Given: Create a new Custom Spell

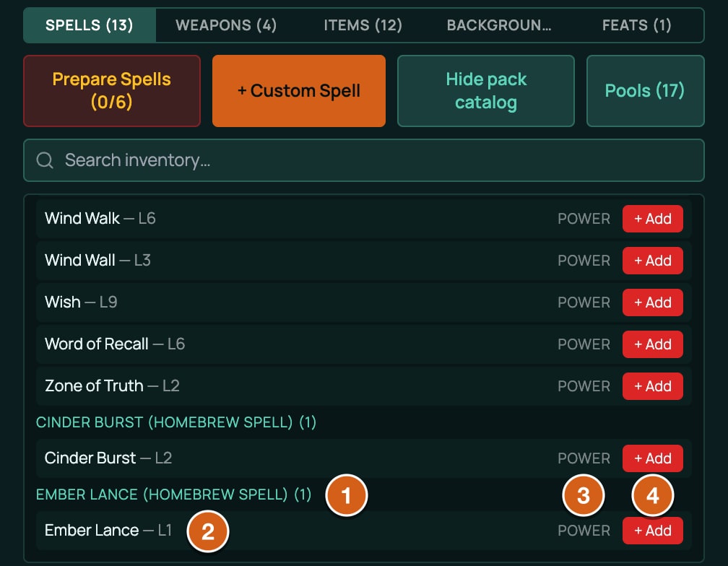Looking at the screenshot, I should 299,91.
